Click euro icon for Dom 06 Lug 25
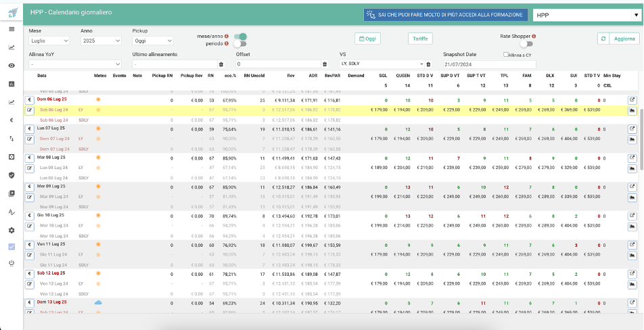Viewport: 644px width, 330px height. point(30,99)
